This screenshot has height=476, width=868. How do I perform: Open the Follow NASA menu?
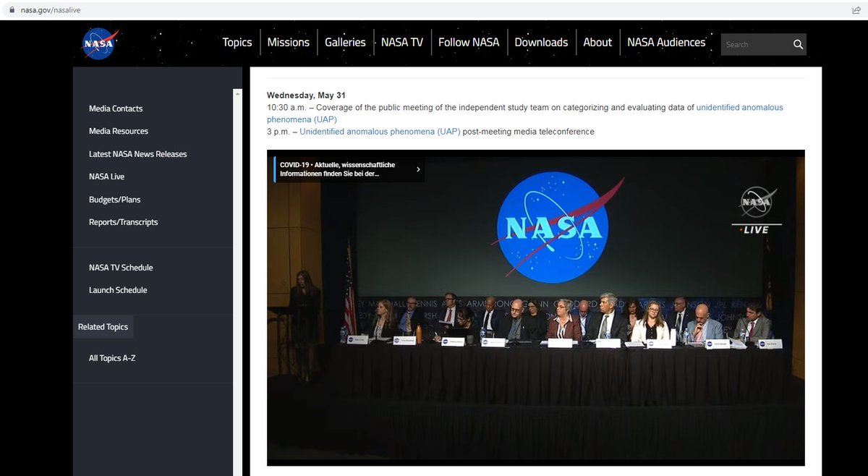click(x=469, y=43)
